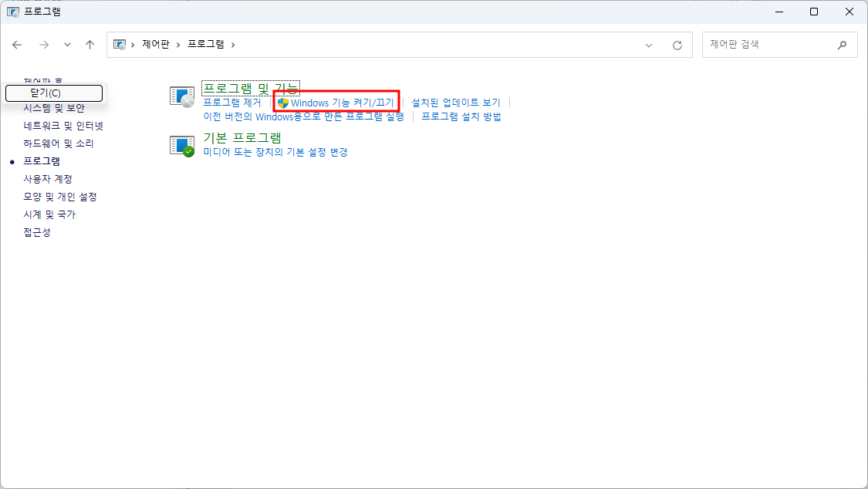Open 이전 버전의 Windows용으로 만든 프로그램 실행
The image size is (868, 489).
point(303,116)
